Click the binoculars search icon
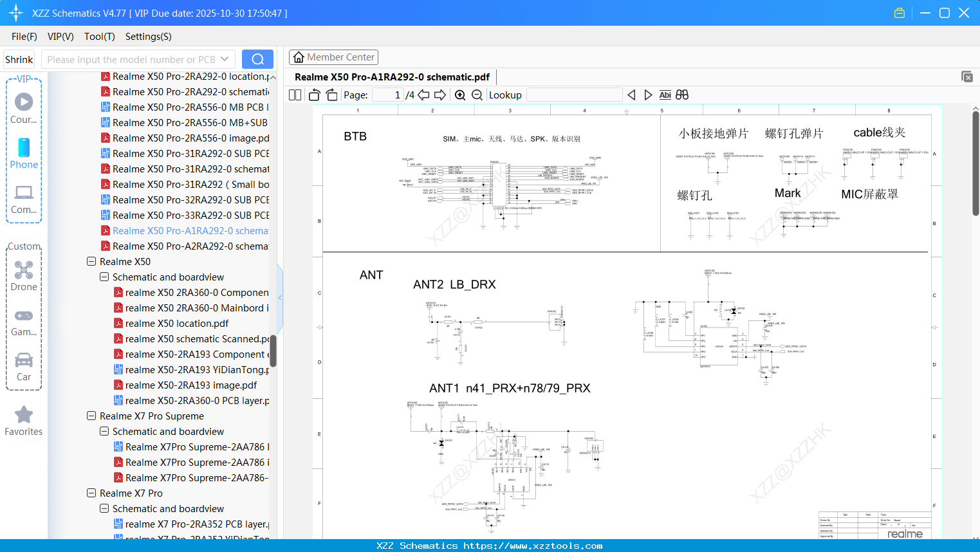This screenshot has width=980, height=552. [x=682, y=95]
